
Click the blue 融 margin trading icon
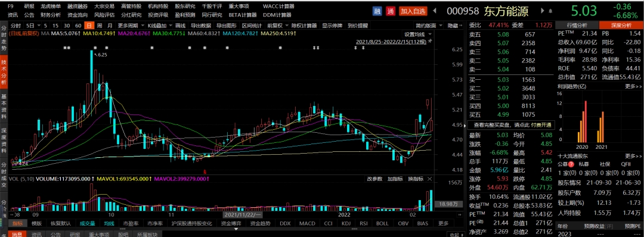377,11
